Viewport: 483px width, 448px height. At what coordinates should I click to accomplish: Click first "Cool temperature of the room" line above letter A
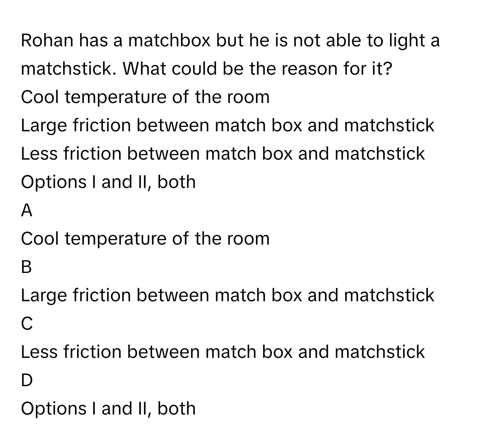tap(145, 97)
